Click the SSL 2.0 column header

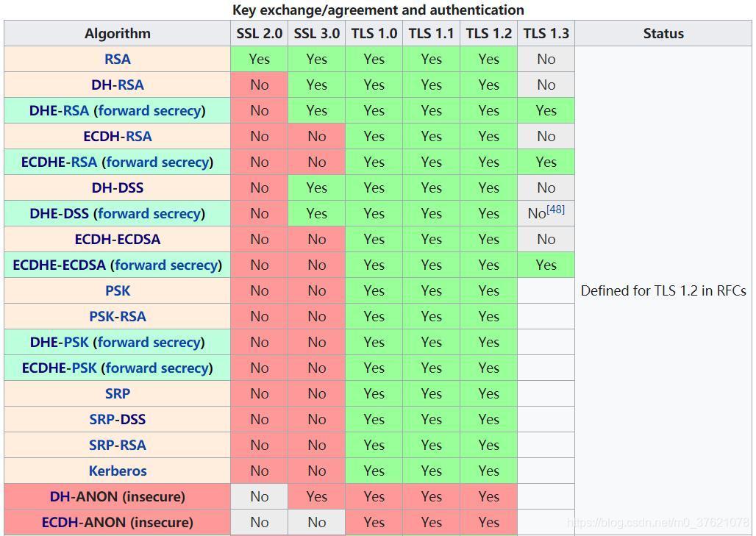tap(260, 33)
